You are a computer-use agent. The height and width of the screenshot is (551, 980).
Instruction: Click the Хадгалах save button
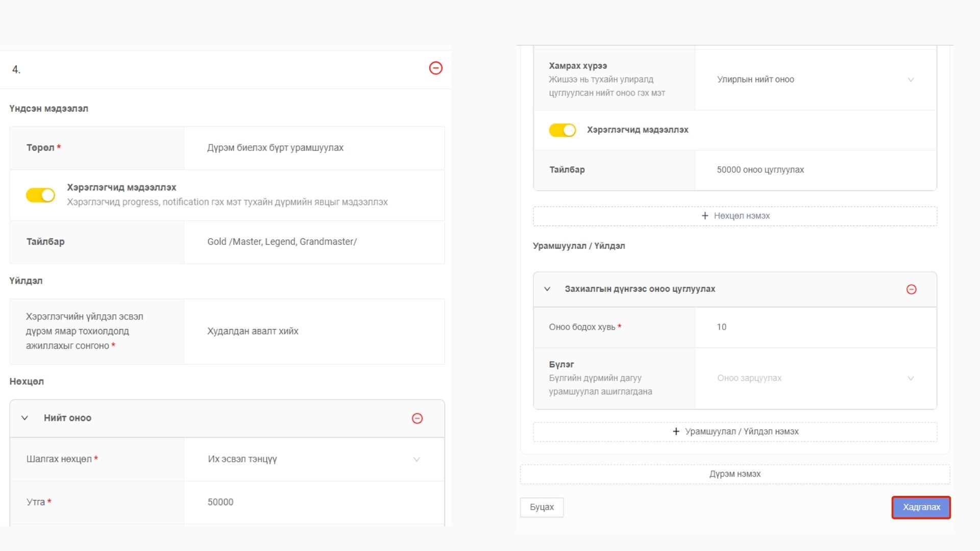(x=921, y=507)
